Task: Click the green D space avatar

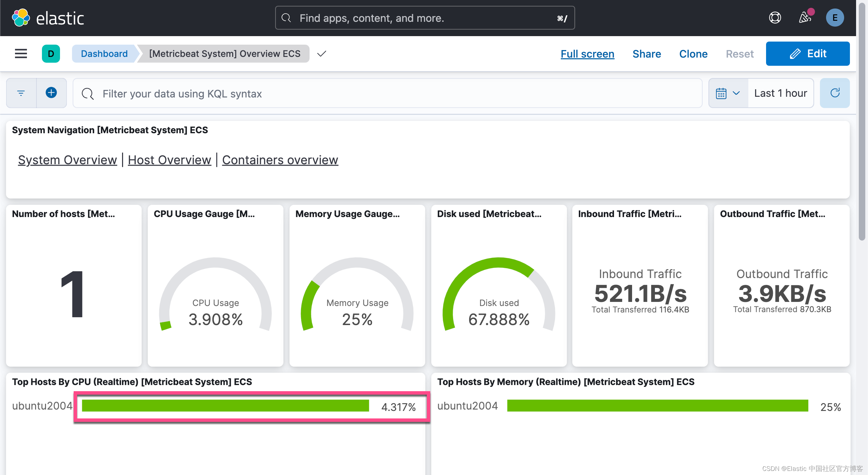Action: [x=51, y=53]
